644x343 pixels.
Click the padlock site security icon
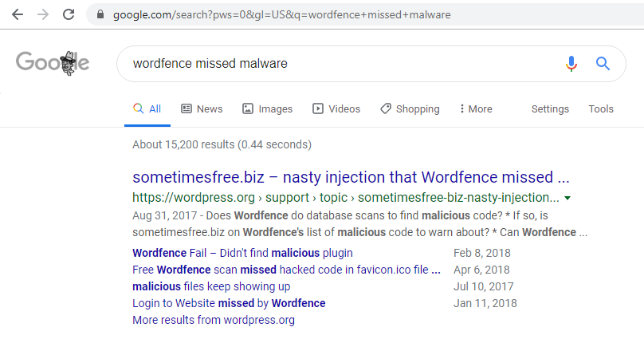coord(100,14)
